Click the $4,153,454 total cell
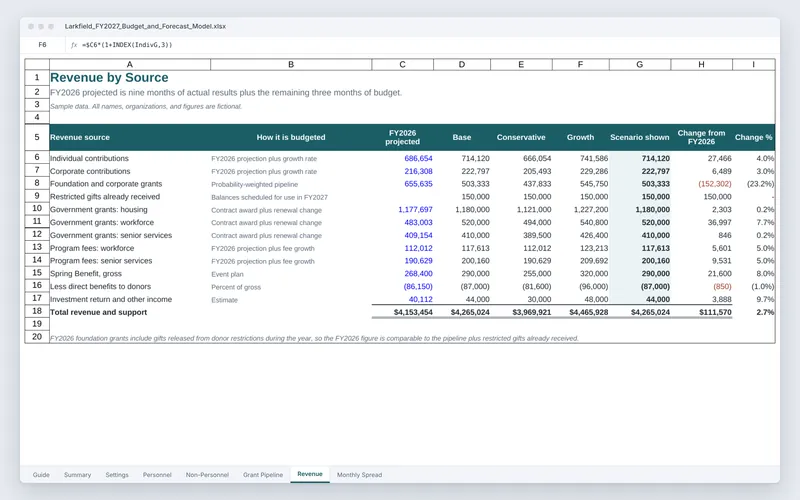The width and height of the screenshot is (800, 500). coord(403,312)
